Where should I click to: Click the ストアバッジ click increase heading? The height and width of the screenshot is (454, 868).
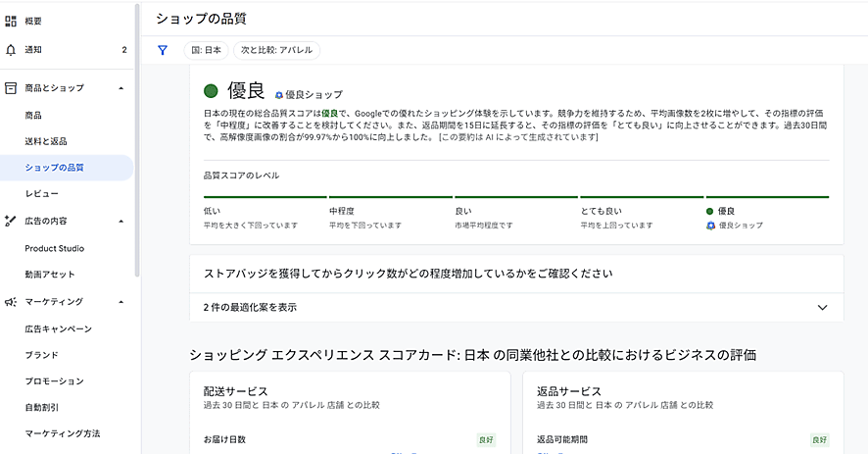pos(408,274)
